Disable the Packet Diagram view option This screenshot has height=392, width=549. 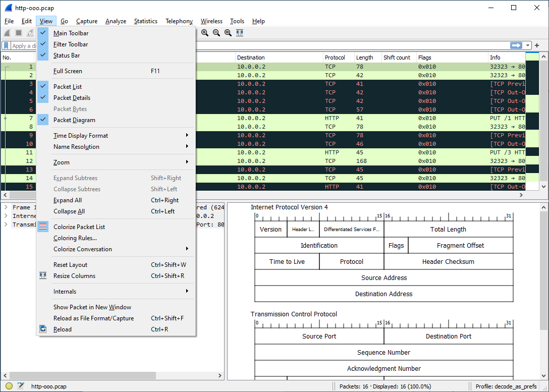(x=74, y=120)
